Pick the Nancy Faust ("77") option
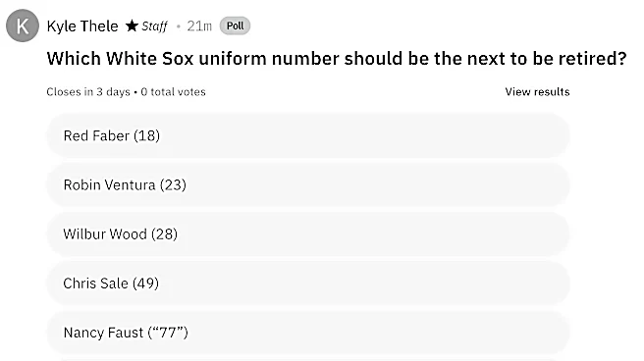The image size is (644, 361). coord(308,333)
